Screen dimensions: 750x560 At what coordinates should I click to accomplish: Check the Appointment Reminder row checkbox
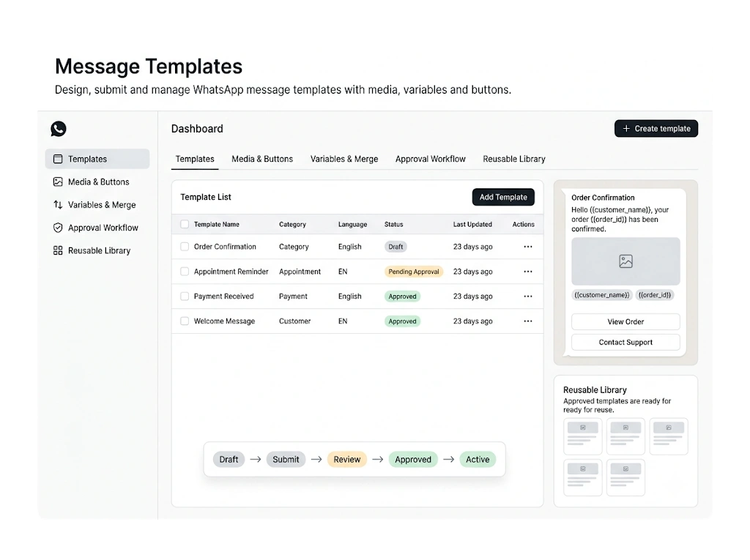185,272
